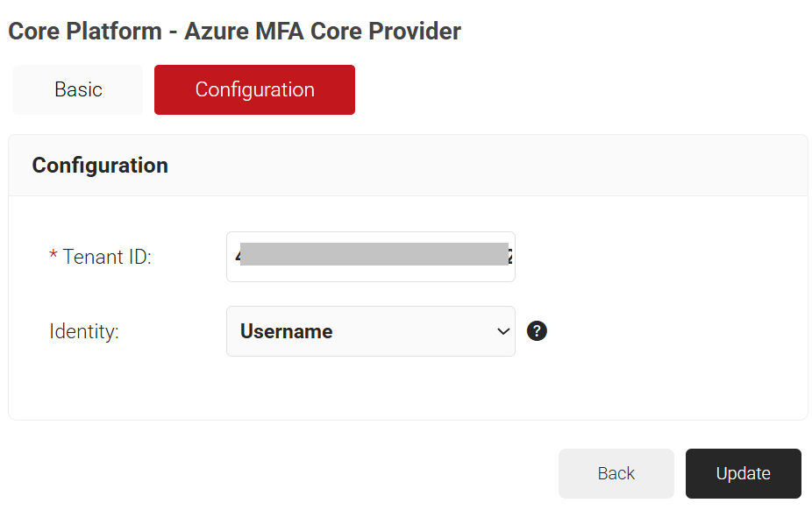The height and width of the screenshot is (510, 812).
Task: Click the word Back on the grey button
Action: point(616,473)
